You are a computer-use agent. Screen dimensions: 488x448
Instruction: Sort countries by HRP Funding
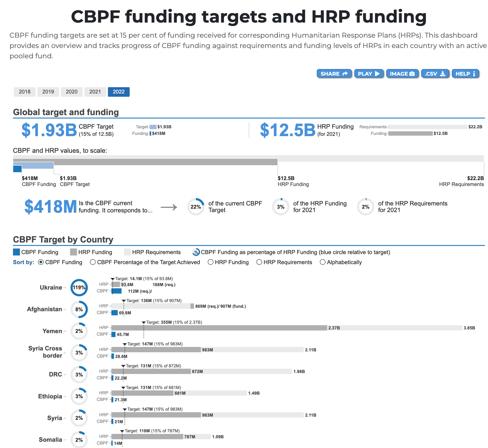pos(211,262)
